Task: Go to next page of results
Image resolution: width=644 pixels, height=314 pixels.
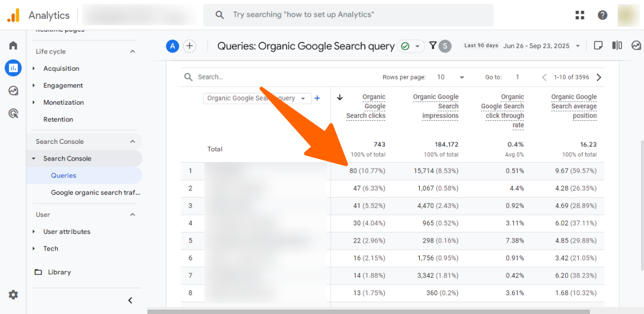Action: (599, 77)
